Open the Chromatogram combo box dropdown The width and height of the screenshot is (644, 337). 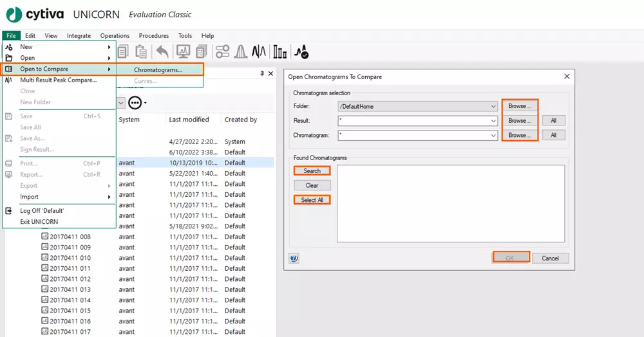pos(493,135)
